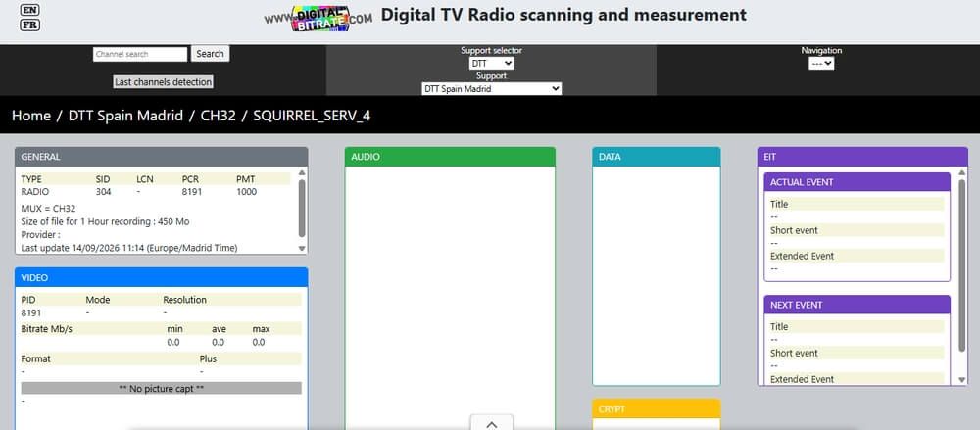The height and width of the screenshot is (430, 980).
Task: Click the Bitrate Mb/s label
Action: [47, 329]
